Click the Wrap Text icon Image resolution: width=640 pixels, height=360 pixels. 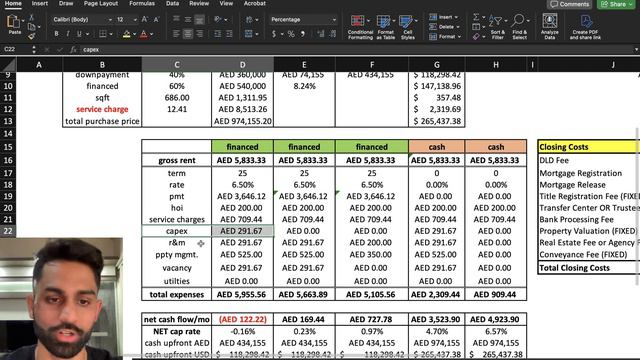pyautogui.click(x=249, y=19)
